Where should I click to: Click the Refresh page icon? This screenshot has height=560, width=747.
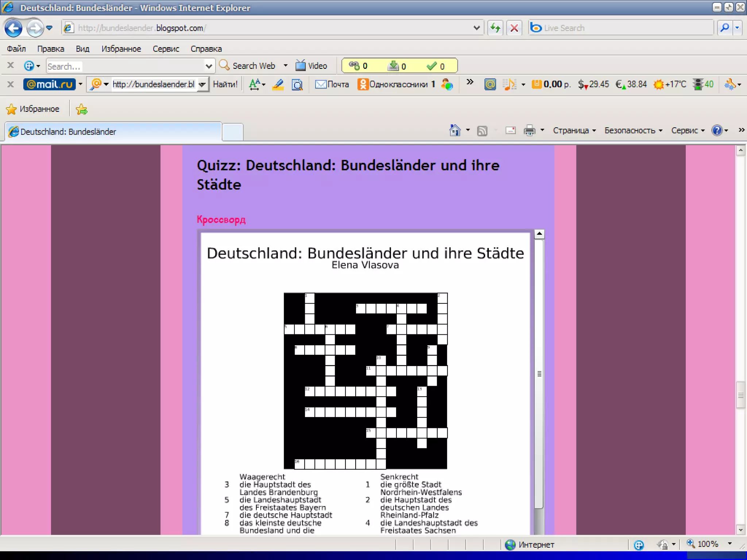coord(495,28)
